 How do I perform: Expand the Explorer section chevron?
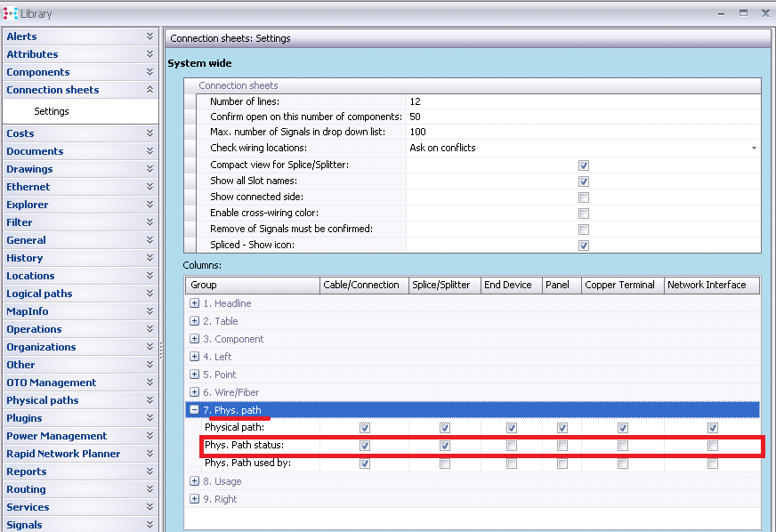tap(150, 205)
